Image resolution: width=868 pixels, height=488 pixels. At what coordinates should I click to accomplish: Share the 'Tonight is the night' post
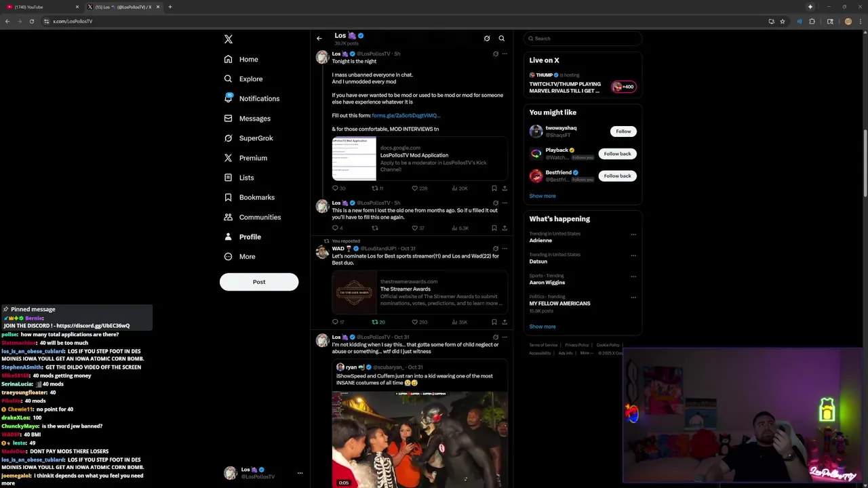coord(505,188)
